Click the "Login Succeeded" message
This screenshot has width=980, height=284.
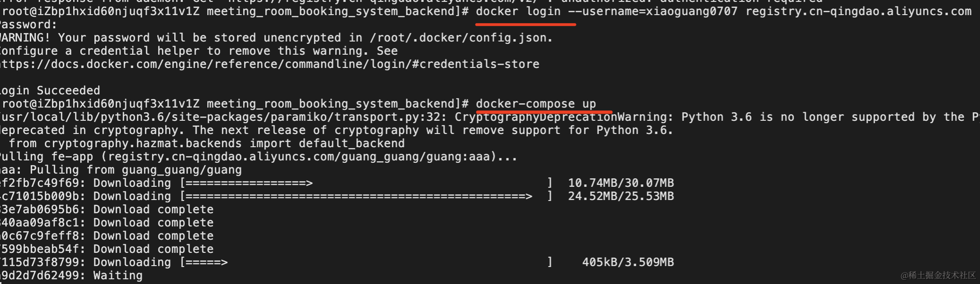(50, 91)
